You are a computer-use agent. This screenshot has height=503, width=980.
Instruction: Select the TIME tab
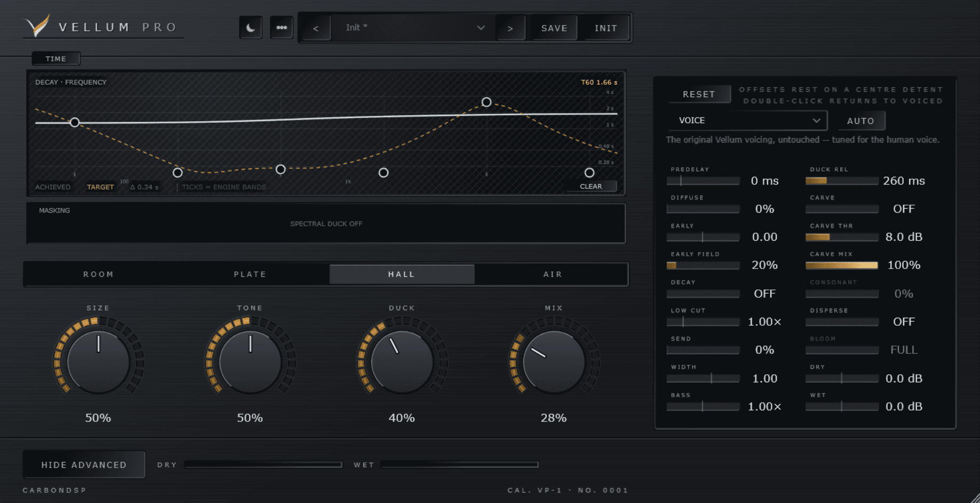tap(56, 59)
